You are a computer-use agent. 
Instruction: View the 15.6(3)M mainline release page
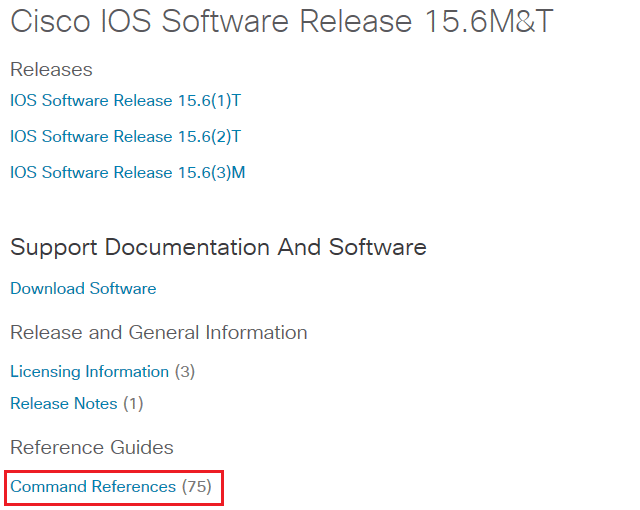127,172
